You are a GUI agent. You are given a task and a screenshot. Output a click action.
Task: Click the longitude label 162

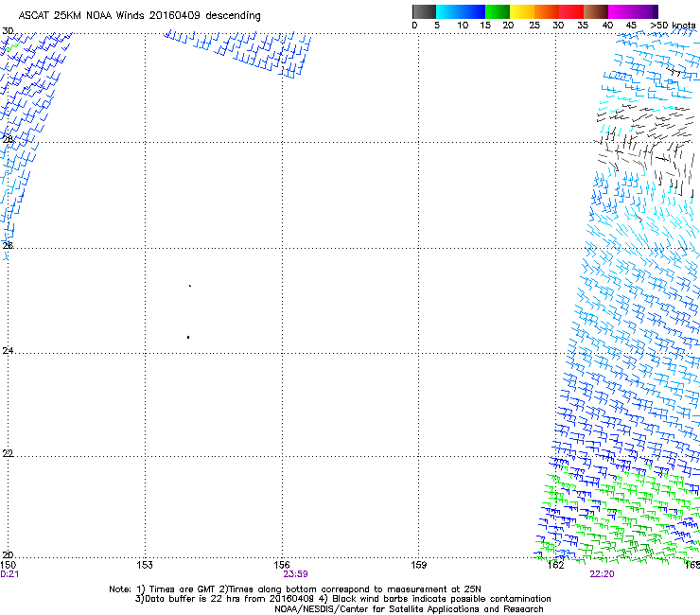[x=556, y=565]
